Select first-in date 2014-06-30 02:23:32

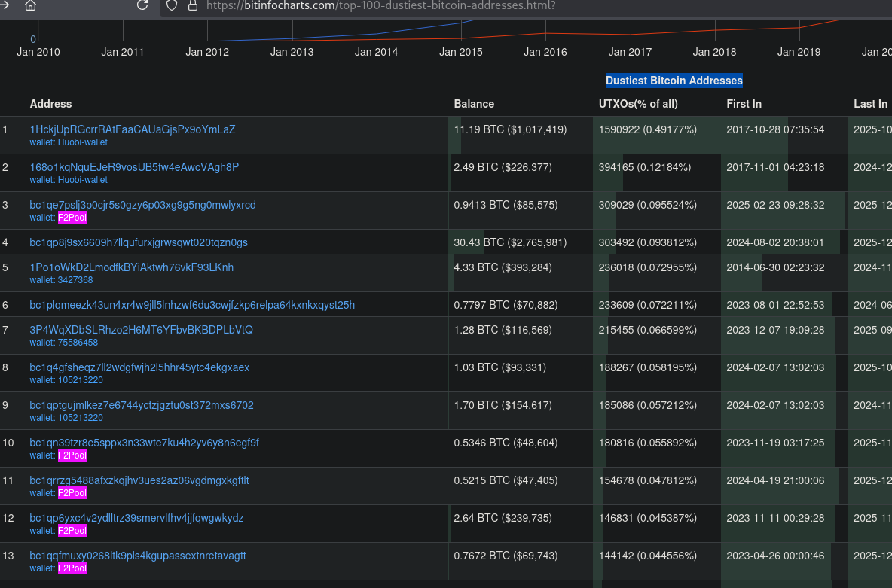coord(775,267)
